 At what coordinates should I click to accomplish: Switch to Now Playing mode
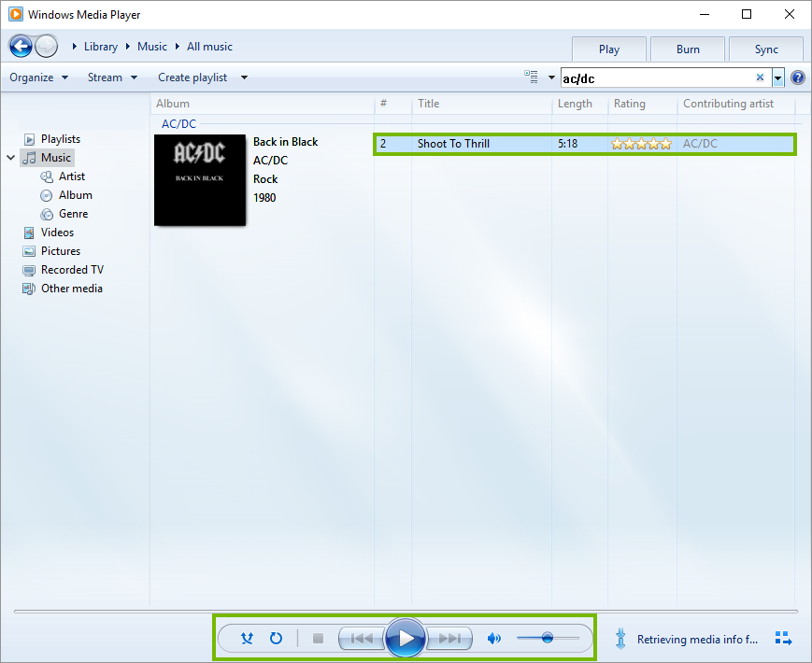click(783, 638)
